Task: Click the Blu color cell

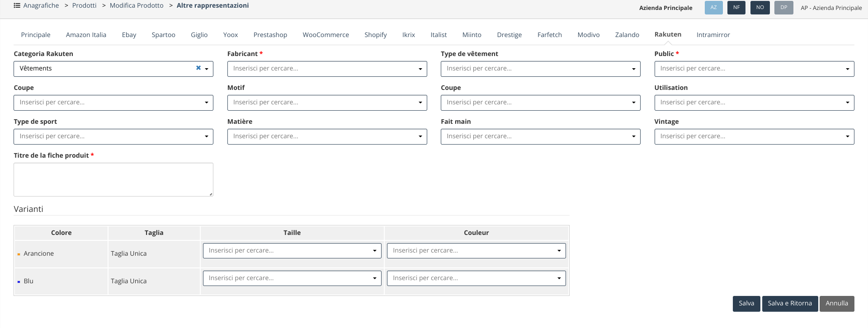Action: pyautogui.click(x=61, y=281)
